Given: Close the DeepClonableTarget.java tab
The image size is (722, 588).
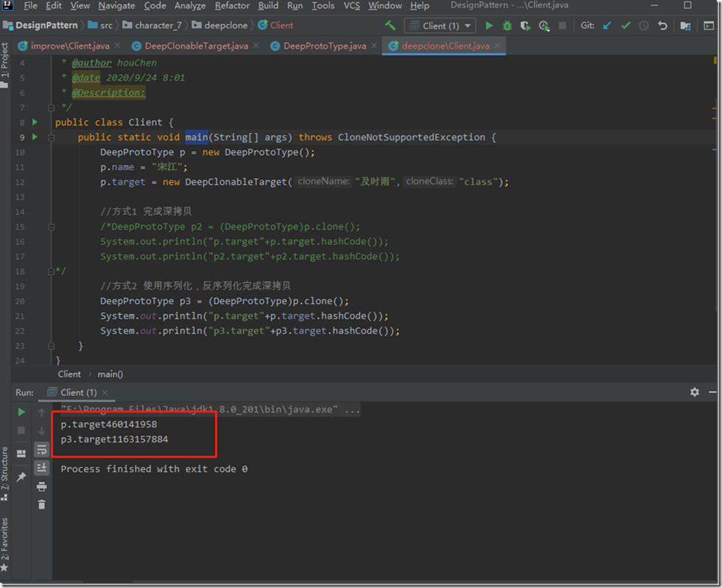Looking at the screenshot, I should [256, 46].
